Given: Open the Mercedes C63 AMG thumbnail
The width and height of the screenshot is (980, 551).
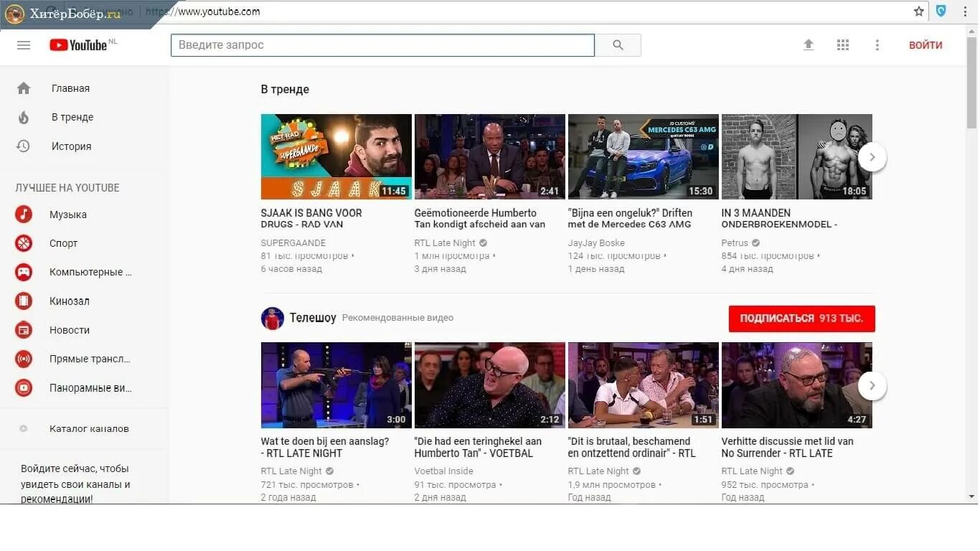Looking at the screenshot, I should 644,156.
